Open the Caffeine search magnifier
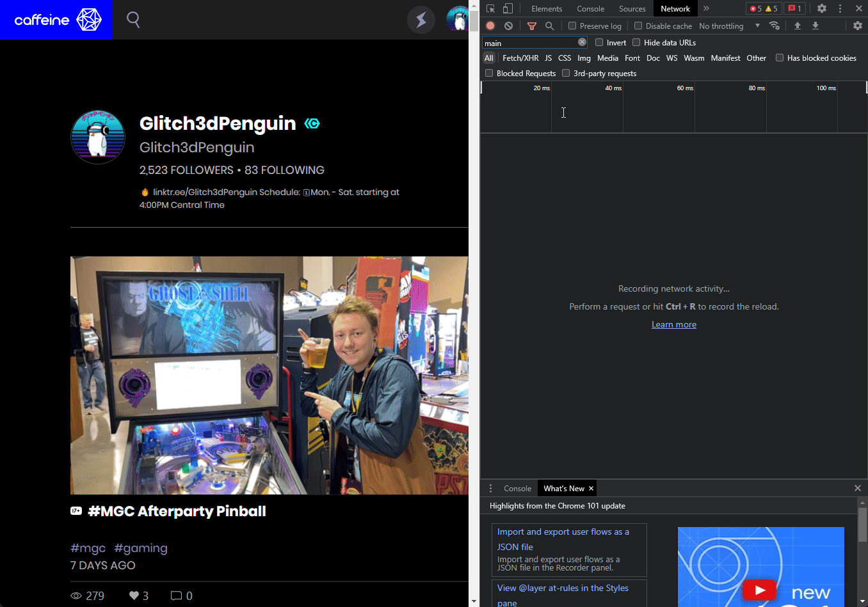Screen dimensions: 868x607 (x=133, y=19)
